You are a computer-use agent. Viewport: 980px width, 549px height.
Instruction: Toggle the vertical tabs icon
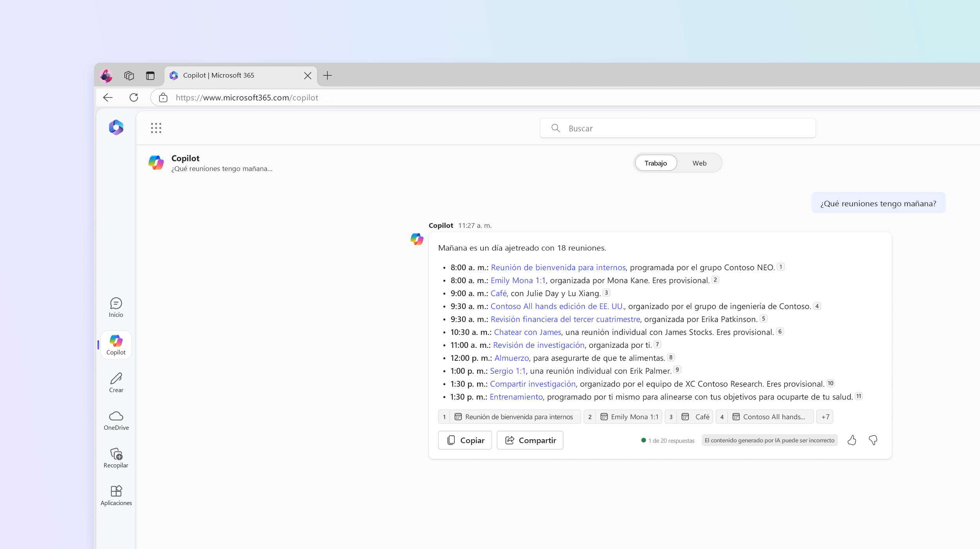150,75
